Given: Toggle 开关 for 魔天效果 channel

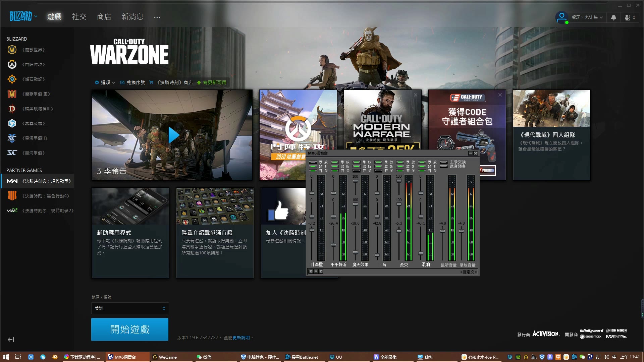Looking at the screenshot, I should coord(356,171).
